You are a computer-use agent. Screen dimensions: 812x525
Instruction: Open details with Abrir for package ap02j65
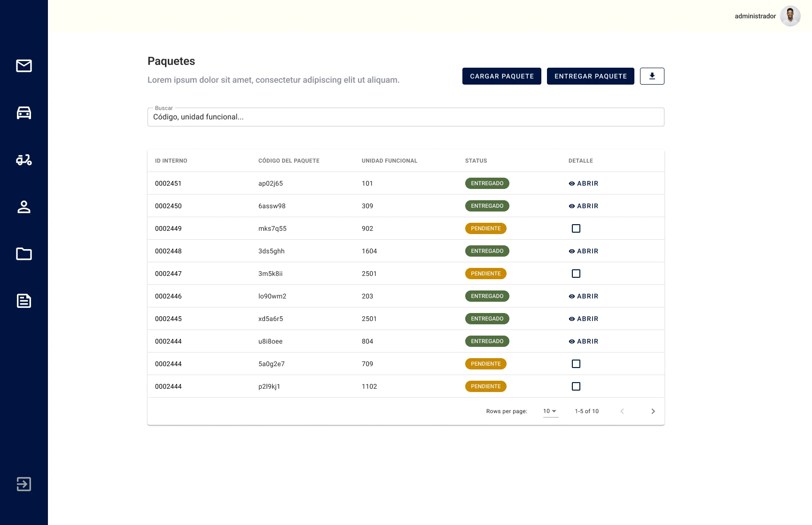click(584, 183)
